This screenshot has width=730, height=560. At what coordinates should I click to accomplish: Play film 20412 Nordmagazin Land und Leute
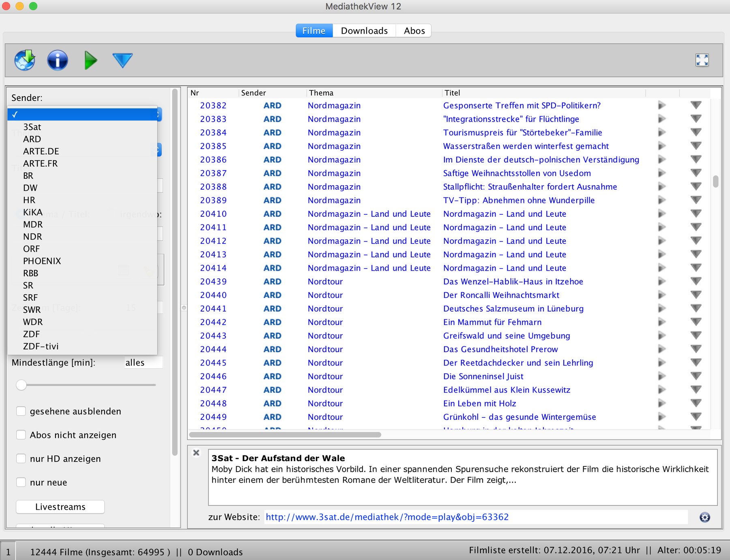(x=661, y=241)
